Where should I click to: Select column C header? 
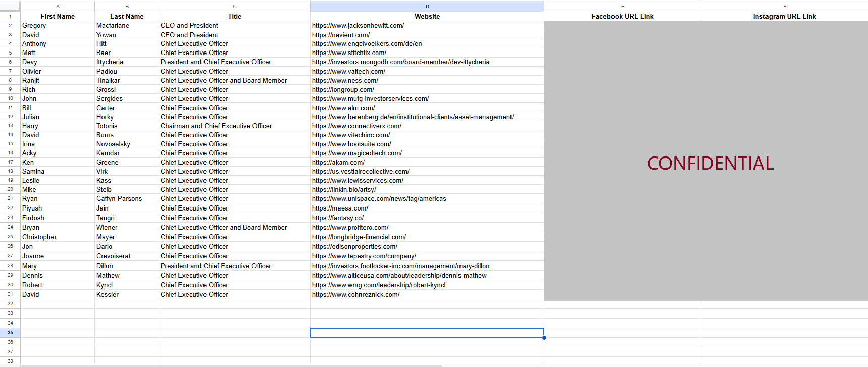coord(234,6)
